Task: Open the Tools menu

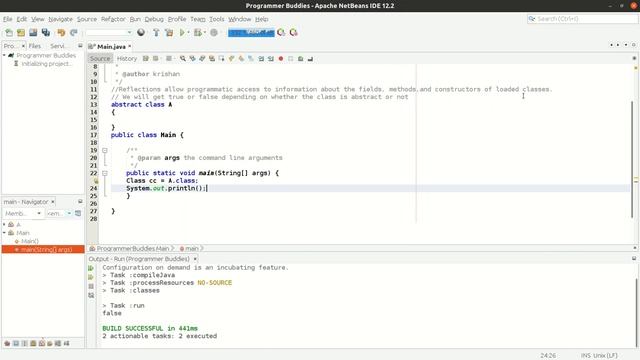Action: click(217, 19)
